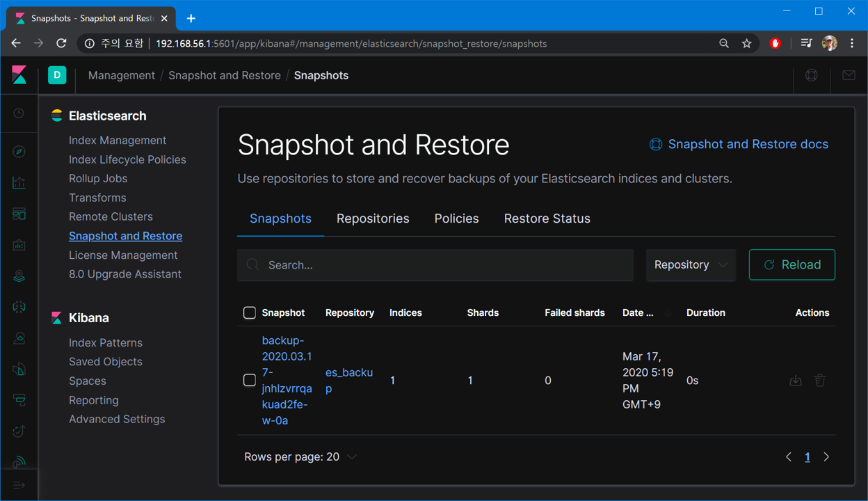Open Rows per page dropdown
Image resolution: width=868 pixels, height=501 pixels.
(300, 456)
